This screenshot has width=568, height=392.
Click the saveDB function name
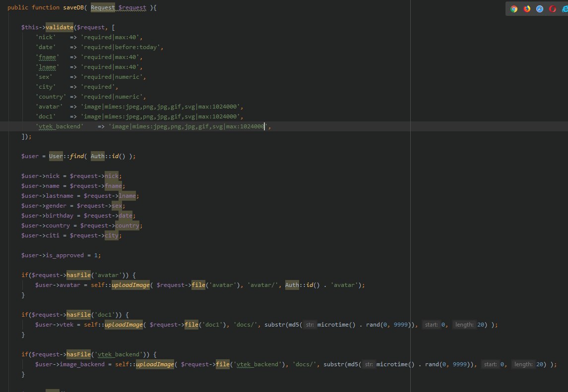click(73, 7)
